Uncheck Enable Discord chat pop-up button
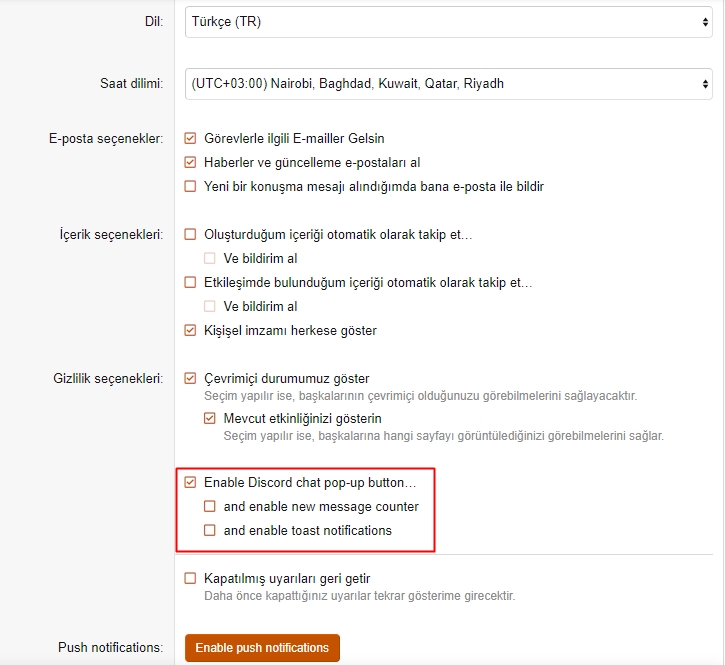The image size is (725, 665). 191,482
